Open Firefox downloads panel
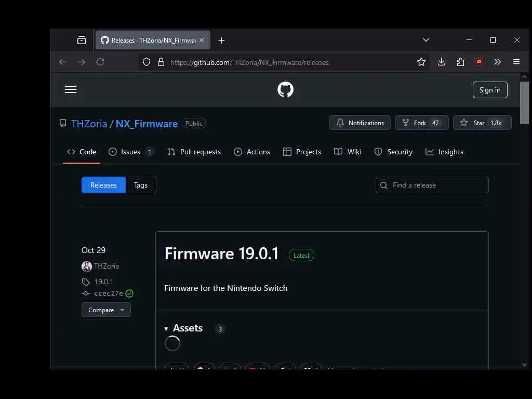 point(441,62)
